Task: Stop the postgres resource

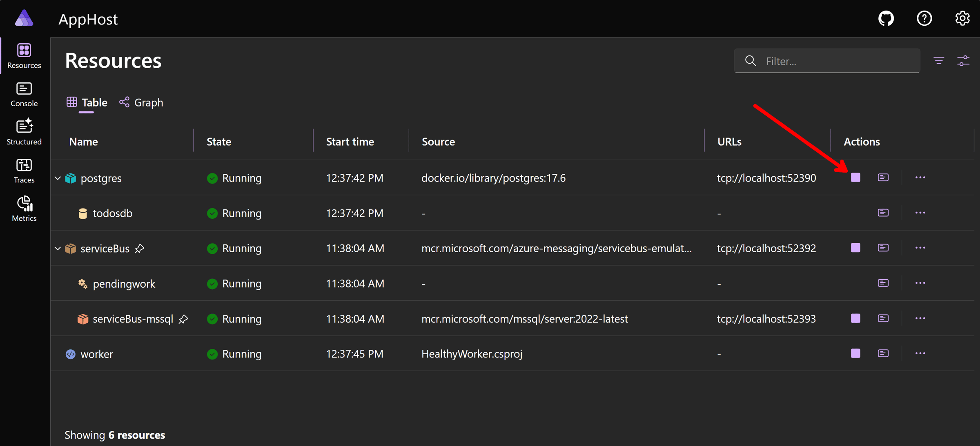Action: pos(855,178)
